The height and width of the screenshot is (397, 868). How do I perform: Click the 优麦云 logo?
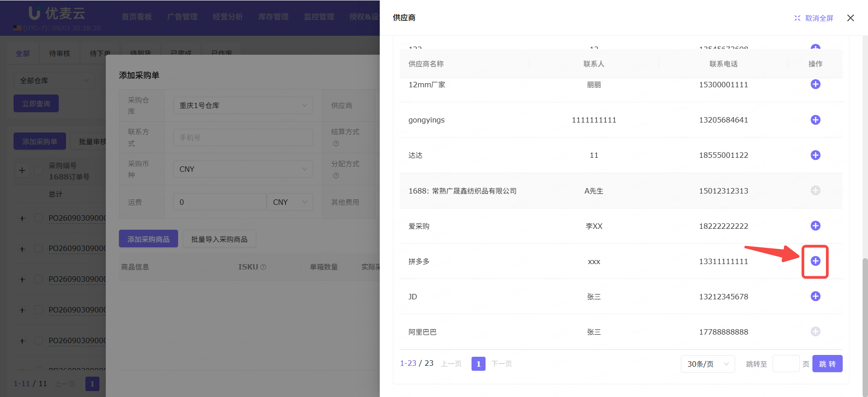pos(57,13)
